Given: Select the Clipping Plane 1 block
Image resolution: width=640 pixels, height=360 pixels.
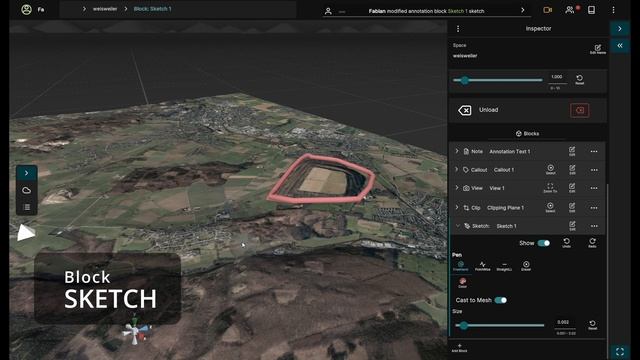Looking at the screenshot, I should pos(550,207).
